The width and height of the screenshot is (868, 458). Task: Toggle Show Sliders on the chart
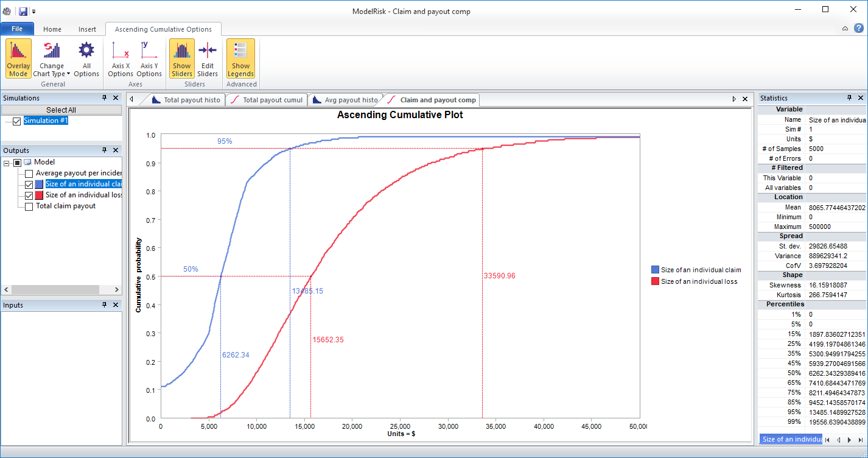tap(181, 58)
